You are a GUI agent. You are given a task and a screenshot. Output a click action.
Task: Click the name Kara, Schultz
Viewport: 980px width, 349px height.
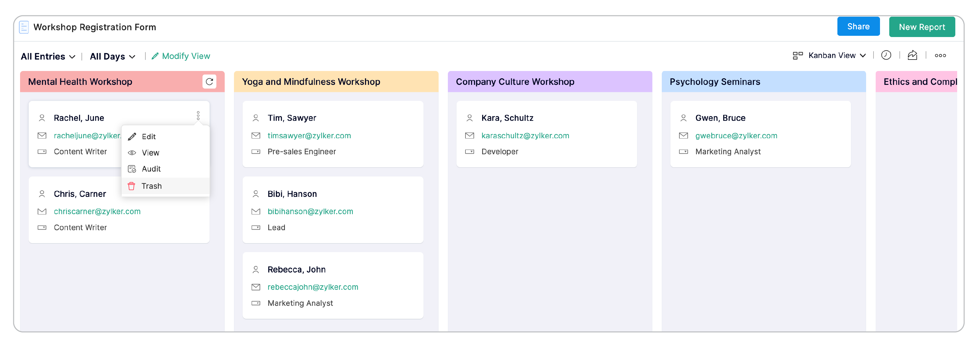click(x=507, y=118)
